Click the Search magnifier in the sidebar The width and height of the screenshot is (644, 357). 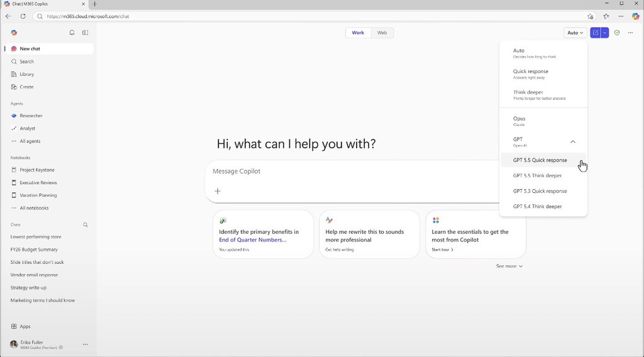(14, 62)
